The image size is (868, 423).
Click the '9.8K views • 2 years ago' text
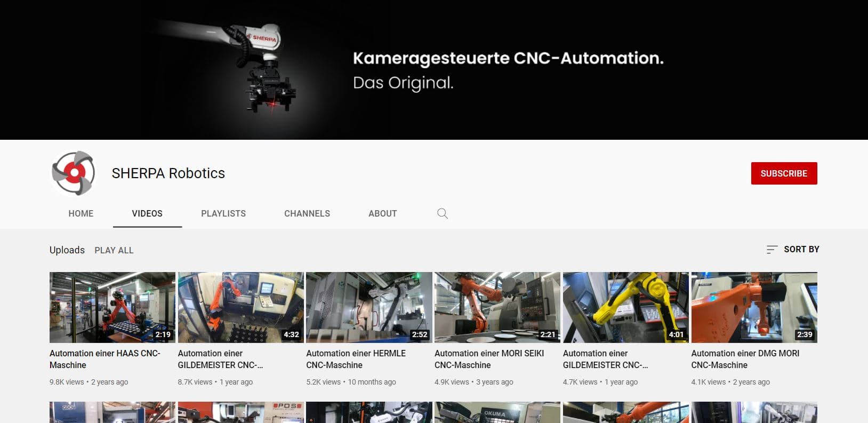89,382
